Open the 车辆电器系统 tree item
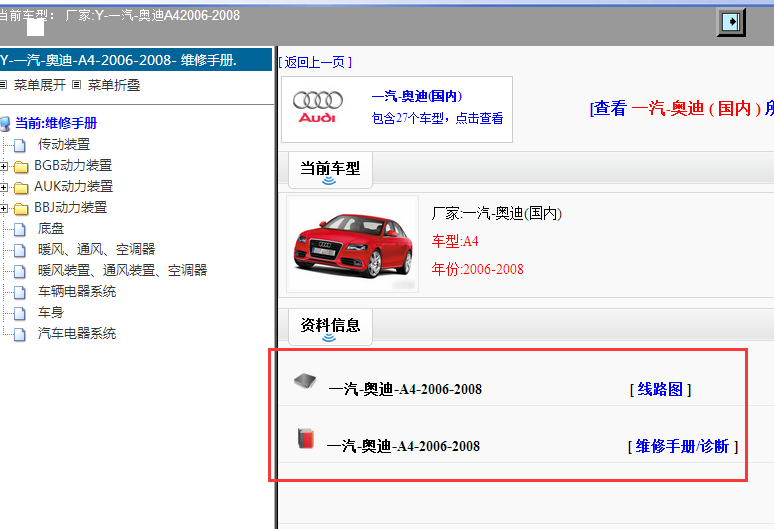The height and width of the screenshot is (529, 774). click(x=77, y=291)
